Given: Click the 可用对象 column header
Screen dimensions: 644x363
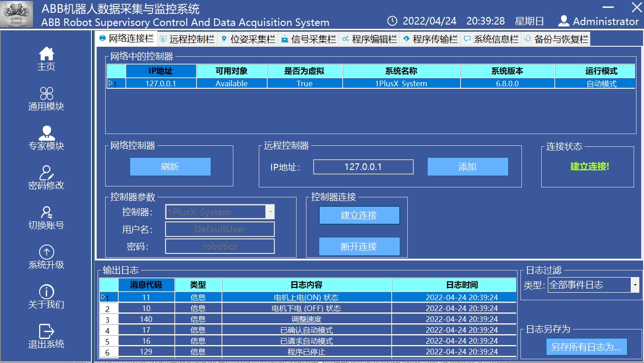Looking at the screenshot, I should tap(231, 71).
